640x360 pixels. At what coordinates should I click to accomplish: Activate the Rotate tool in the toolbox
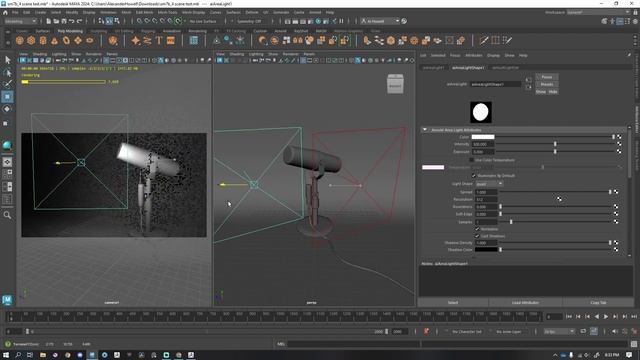(x=7, y=109)
